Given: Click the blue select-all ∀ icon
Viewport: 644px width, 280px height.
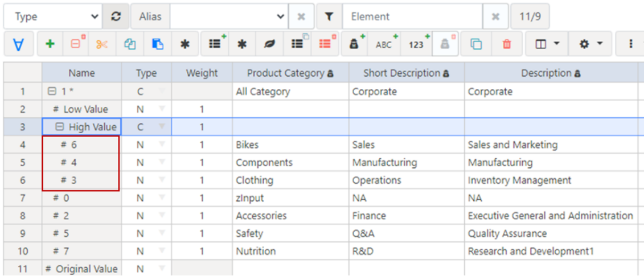Looking at the screenshot, I should pos(18,44).
